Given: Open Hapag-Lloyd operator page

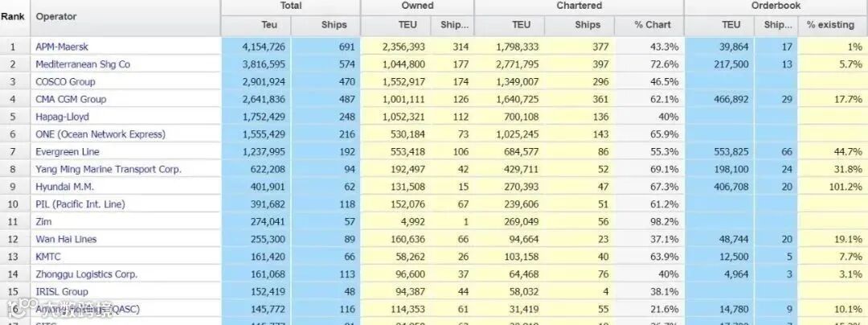Looking at the screenshot, I should pyautogui.click(x=63, y=117).
